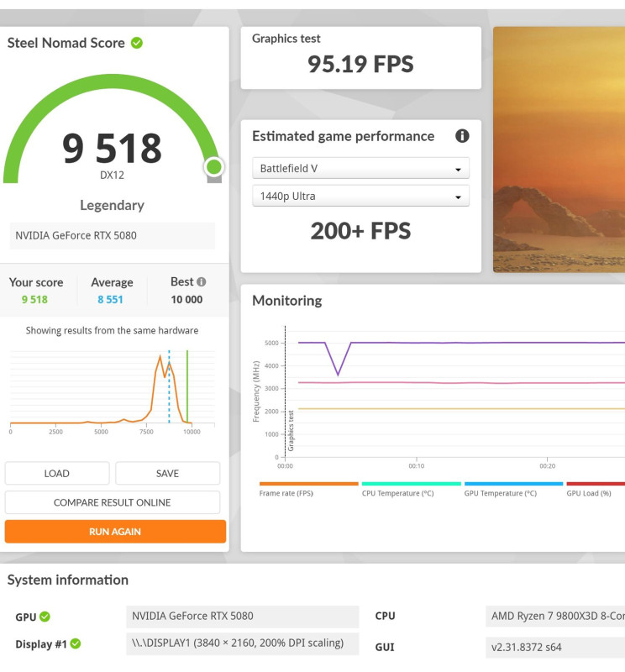Screen dimensions: 625x672
Task: Click the green vertical your-score line in the histogram
Action: tap(187, 386)
